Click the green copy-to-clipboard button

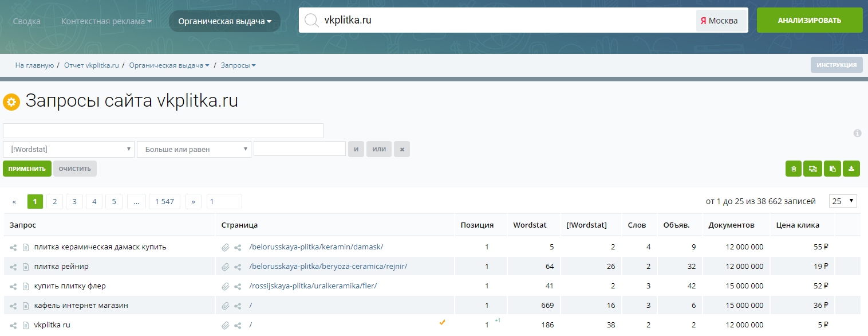click(x=832, y=169)
